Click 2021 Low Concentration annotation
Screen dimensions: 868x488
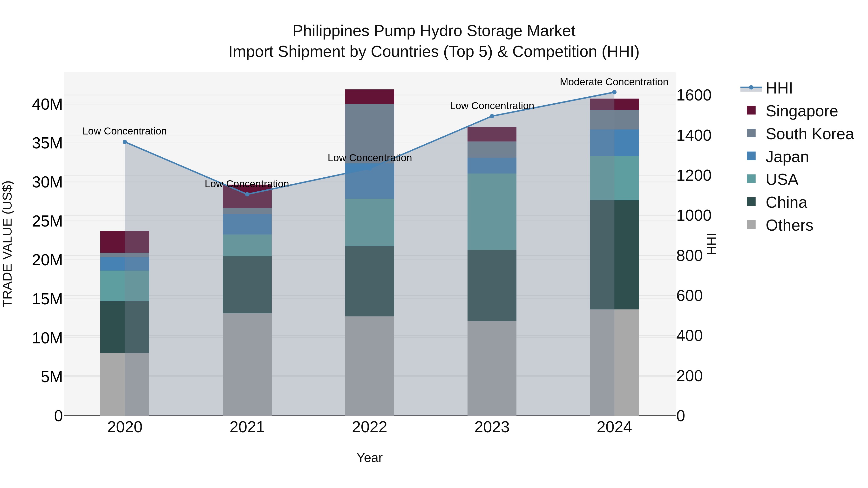click(x=247, y=184)
